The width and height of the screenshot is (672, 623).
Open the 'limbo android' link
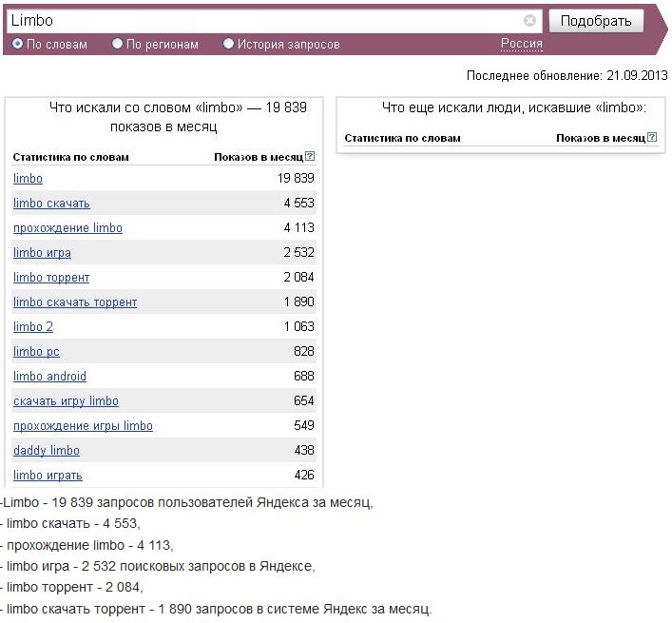coord(49,377)
